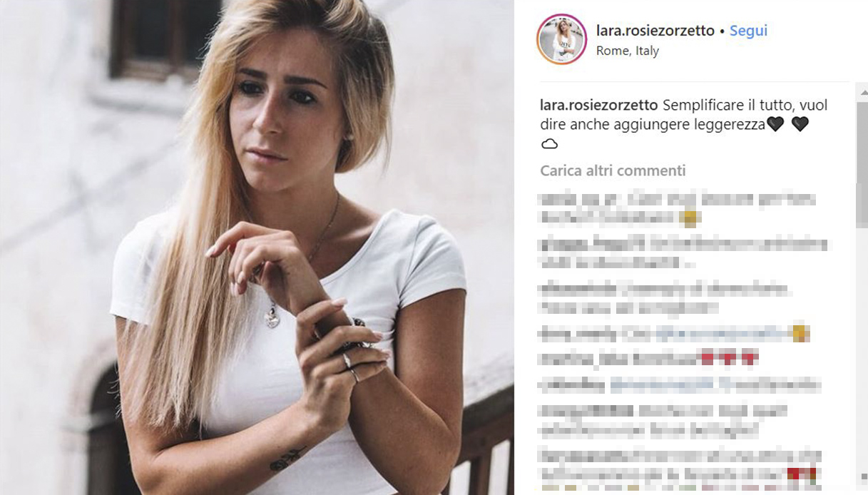The image size is (868, 495).
Task: Open the lara.rosiezorzetto profile avatar
Action: pos(561,39)
